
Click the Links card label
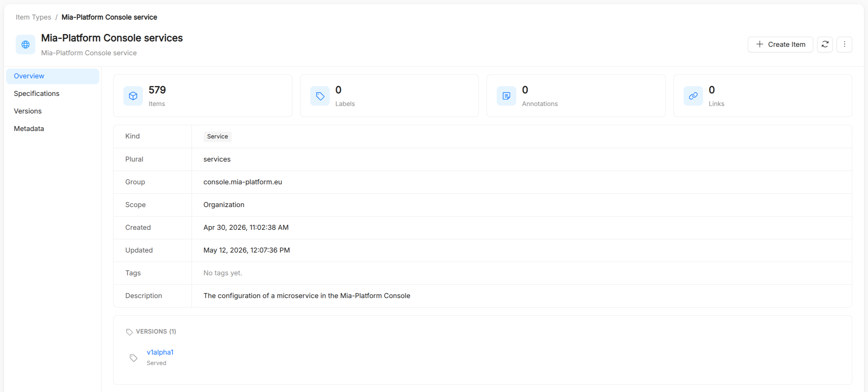tap(716, 104)
